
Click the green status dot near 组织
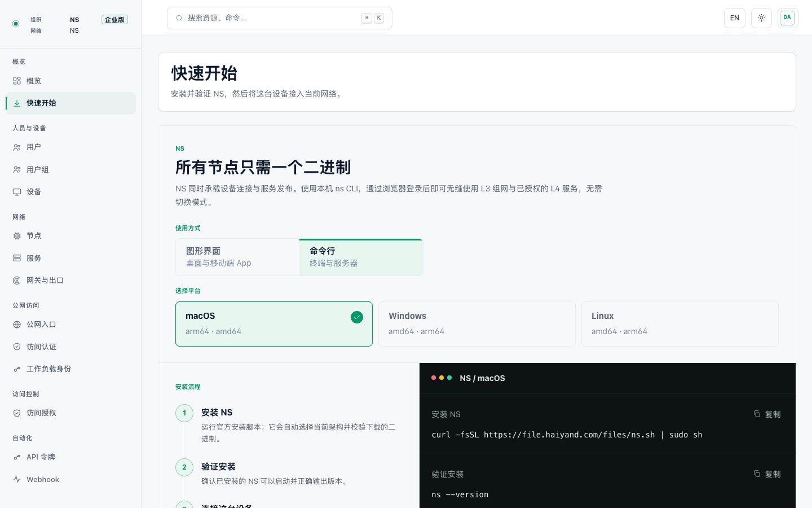[16, 24]
